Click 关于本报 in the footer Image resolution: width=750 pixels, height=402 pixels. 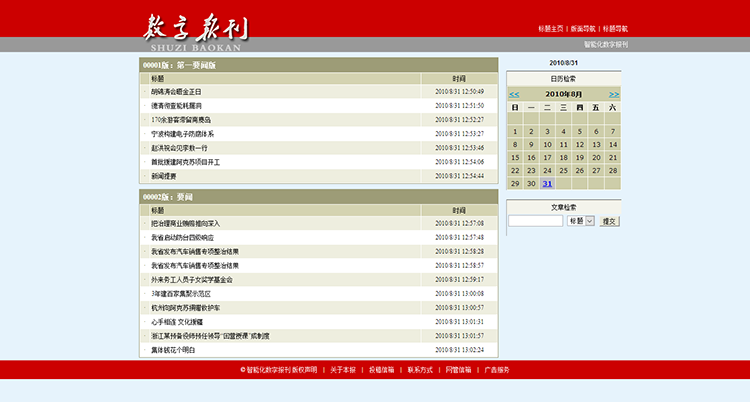point(343,370)
